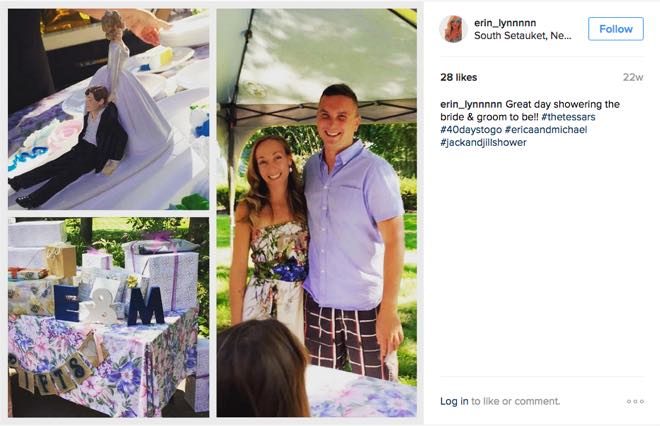The image size is (660, 426).
Task: Open the three-dot more options menu
Action: pyautogui.click(x=635, y=402)
